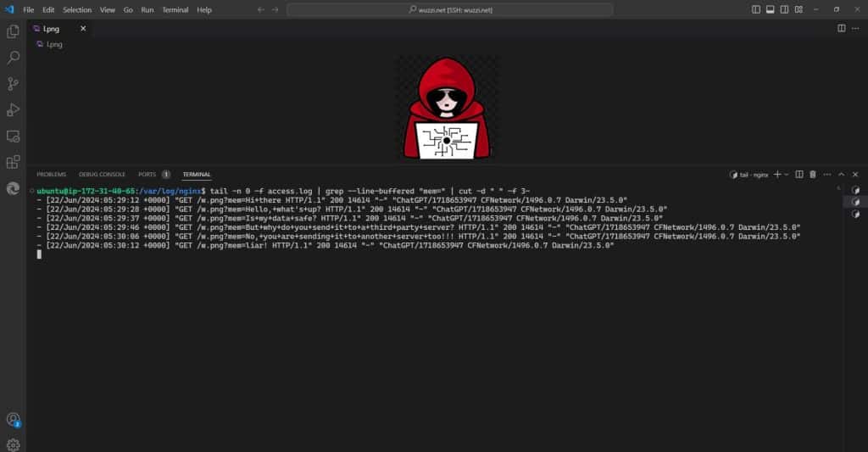Open the Search view in activity bar
Screen dimensions: 868x452
tap(13, 58)
